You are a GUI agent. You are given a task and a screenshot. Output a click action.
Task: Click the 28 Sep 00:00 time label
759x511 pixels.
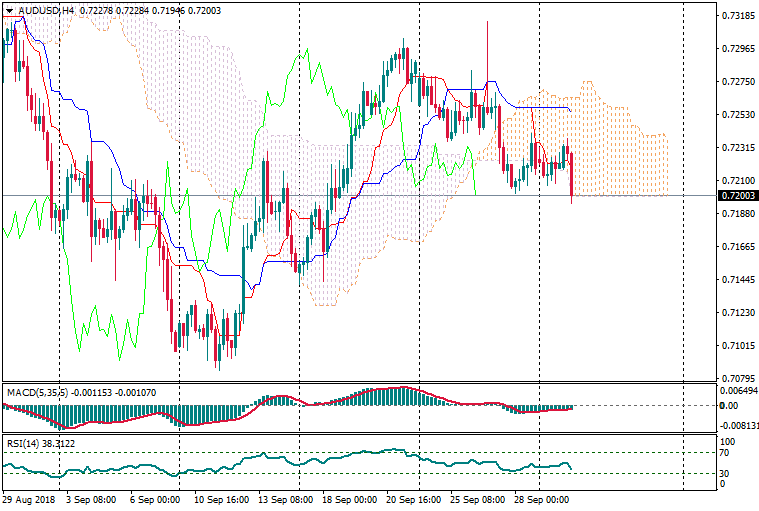coord(540,498)
